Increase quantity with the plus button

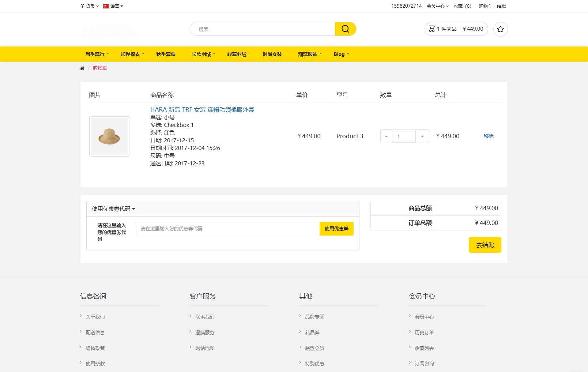[422, 136]
